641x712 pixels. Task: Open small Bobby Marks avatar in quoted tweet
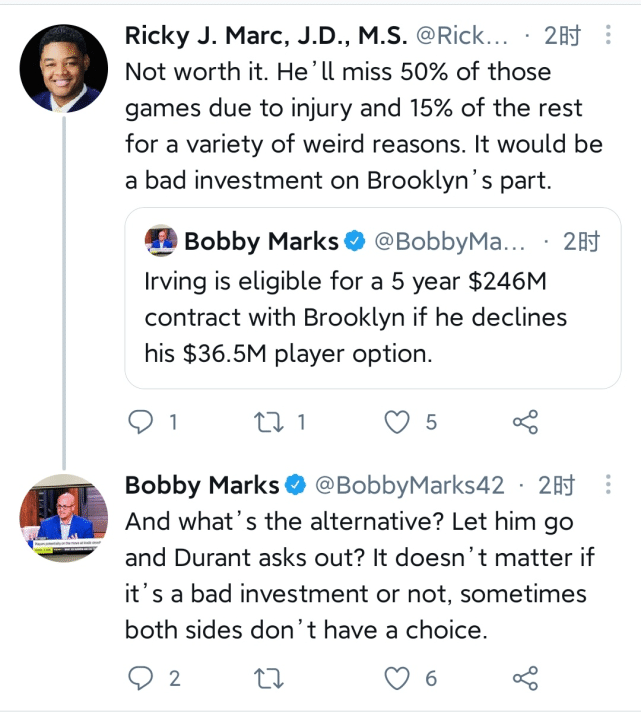[160, 241]
